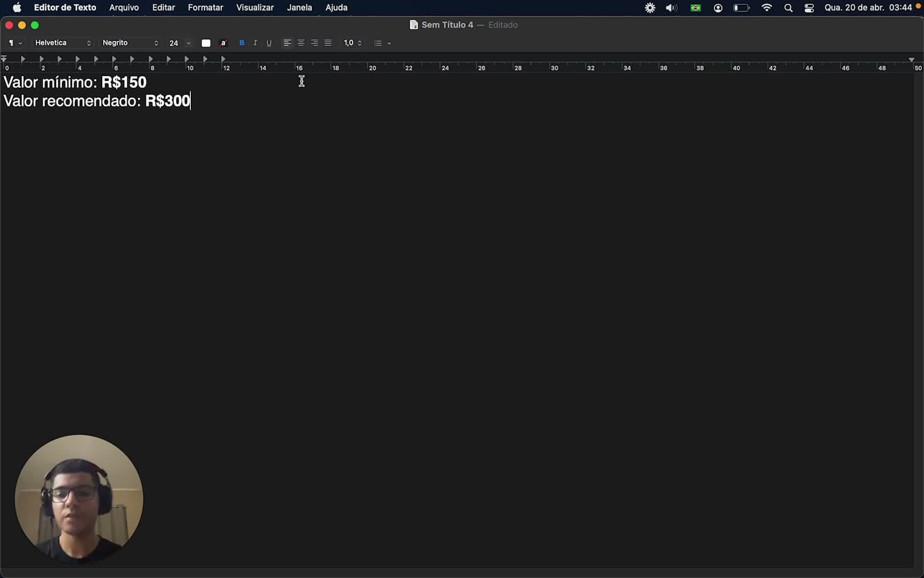
Task: Click the Wi-Fi status icon
Action: point(767,8)
